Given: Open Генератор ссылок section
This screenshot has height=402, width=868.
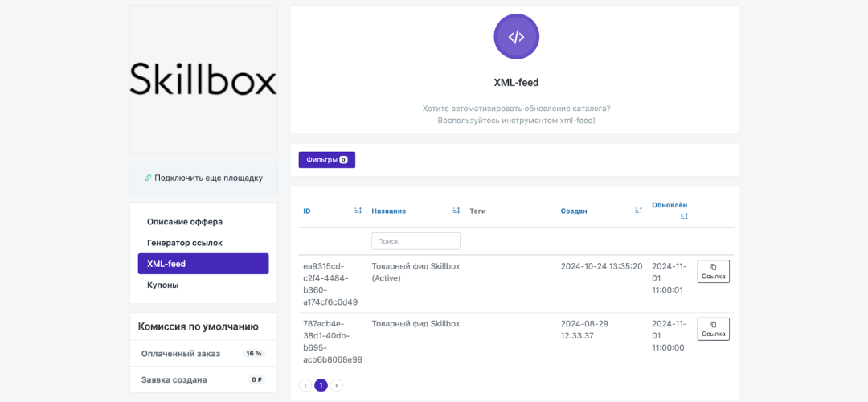Looking at the screenshot, I should (185, 243).
